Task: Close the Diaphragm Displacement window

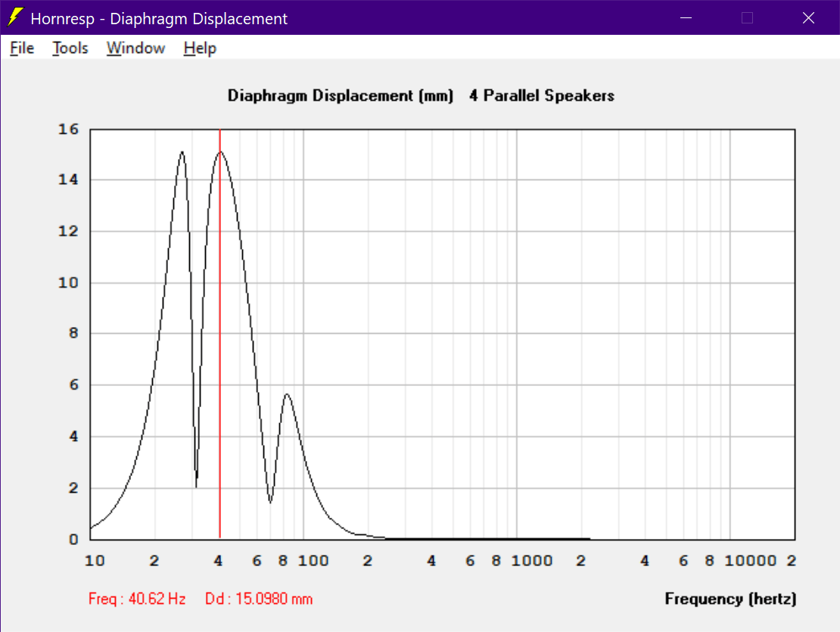Action: 808,18
